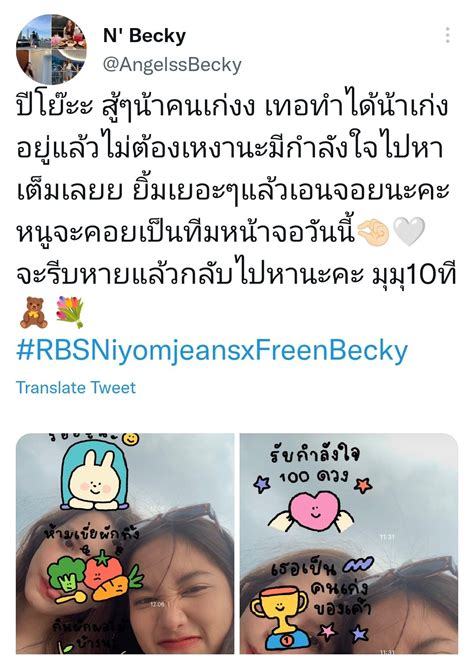Viewport: 474px width, 671px height.
Task: Click the white heart emoji
Action: [x=409, y=232]
